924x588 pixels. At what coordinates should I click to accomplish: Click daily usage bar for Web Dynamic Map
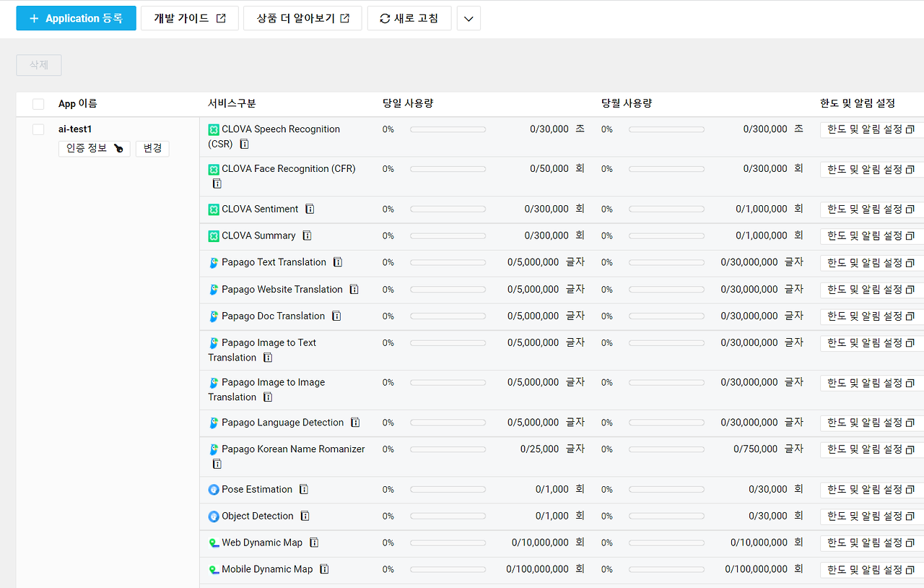pos(448,543)
